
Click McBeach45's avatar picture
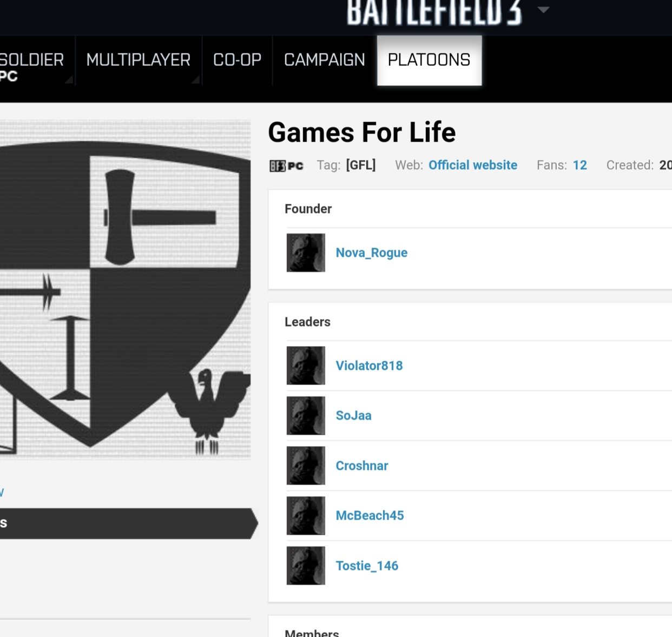306,515
